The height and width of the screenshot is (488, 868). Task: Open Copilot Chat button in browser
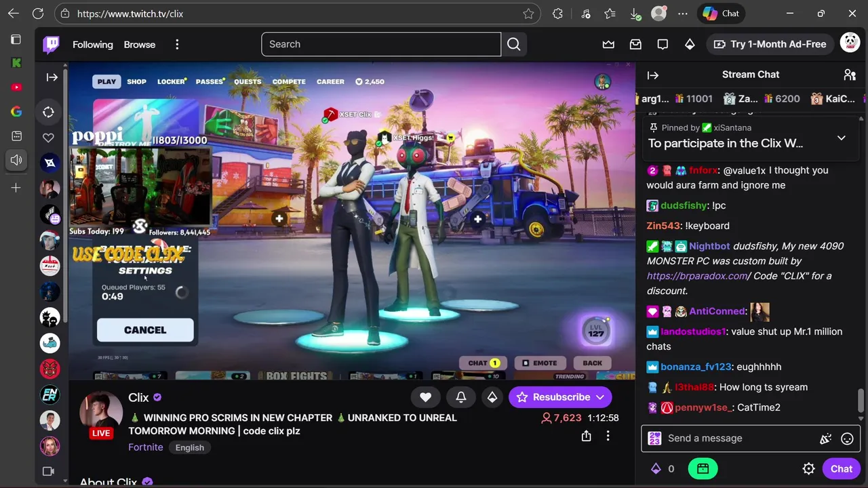pyautogui.click(x=721, y=14)
